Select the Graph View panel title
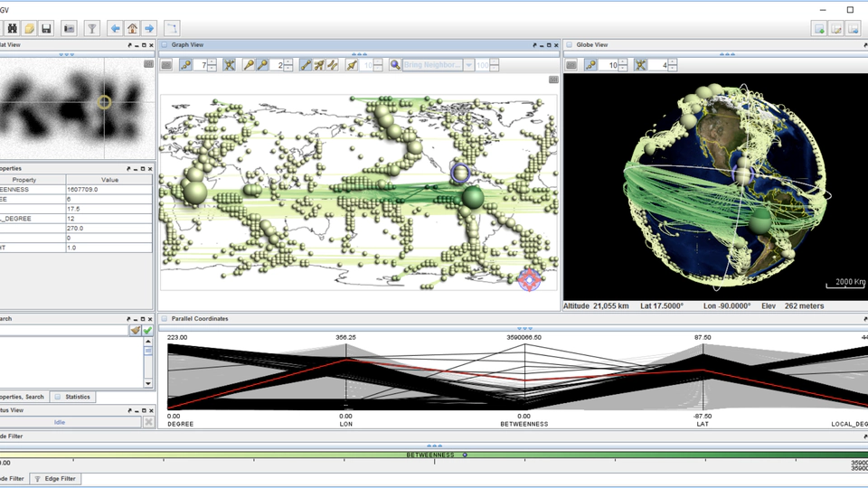This screenshot has height=488, width=868. pos(187,45)
